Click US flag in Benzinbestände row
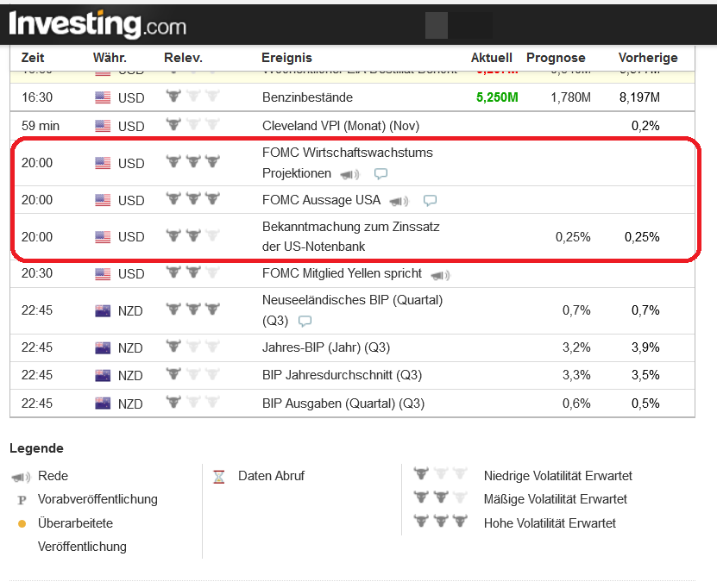This screenshot has height=588, width=717. (104, 97)
